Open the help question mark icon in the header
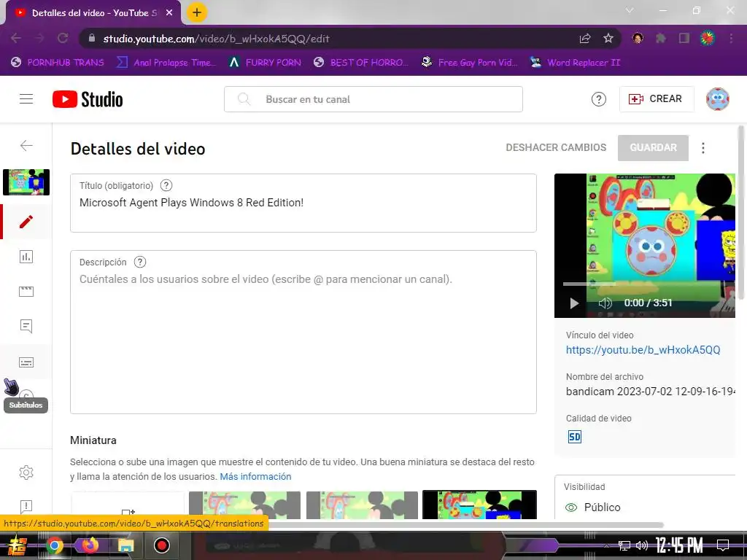The image size is (747, 560). click(x=598, y=99)
